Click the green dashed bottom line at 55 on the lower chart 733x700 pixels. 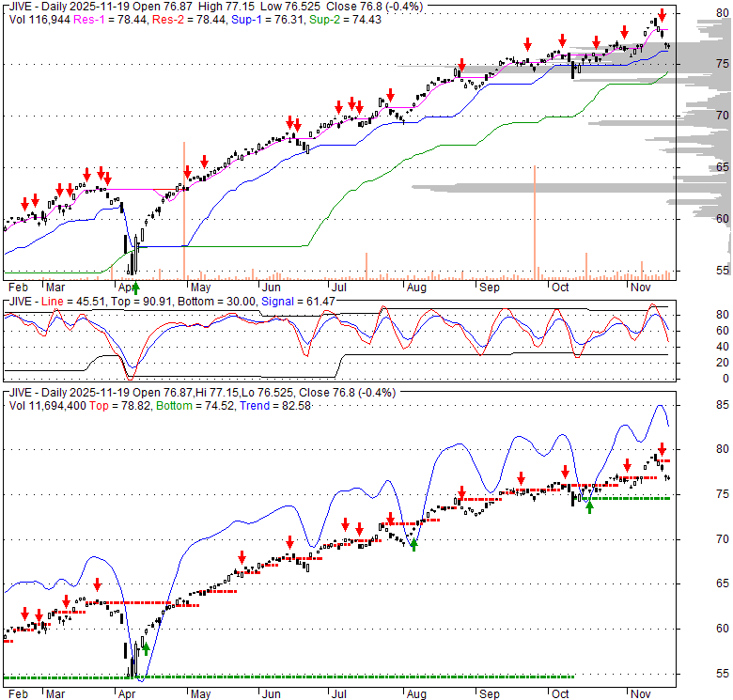coord(282,677)
